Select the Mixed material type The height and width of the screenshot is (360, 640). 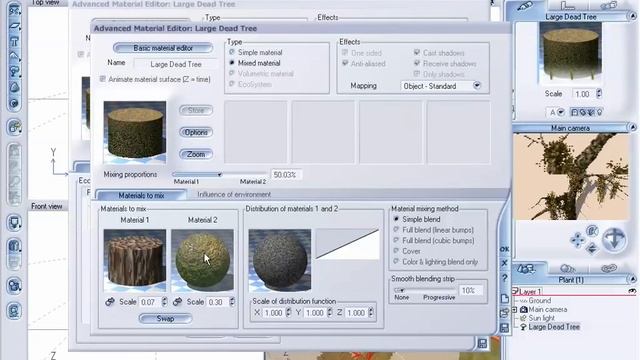pos(232,63)
